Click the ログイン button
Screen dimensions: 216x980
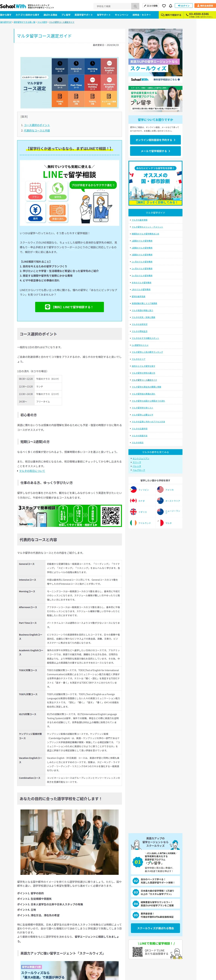click(x=184, y=6)
